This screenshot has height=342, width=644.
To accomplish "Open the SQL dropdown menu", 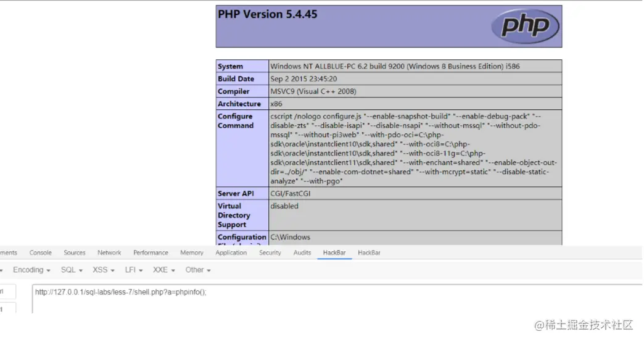I will click(x=72, y=270).
